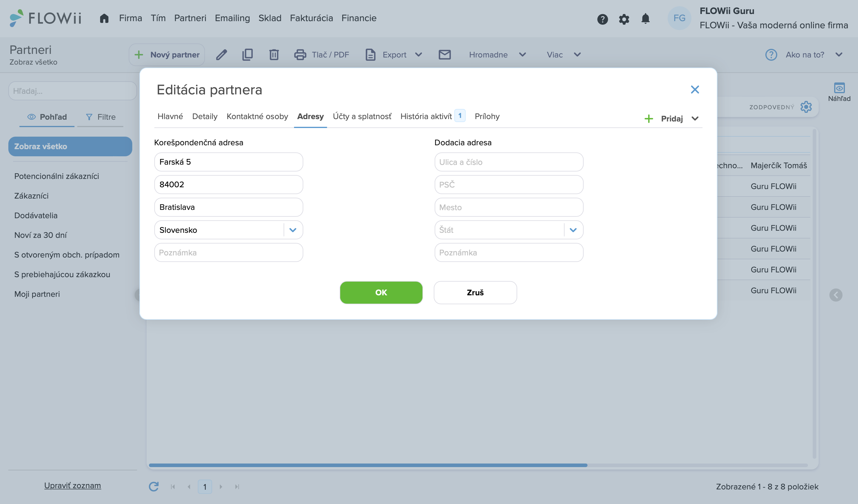Go to previous page arrow
Viewport: 858px width, 504px height.
[189, 487]
